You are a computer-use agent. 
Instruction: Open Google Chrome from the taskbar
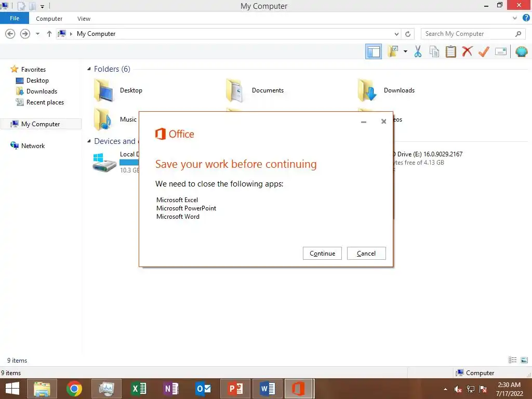pyautogui.click(x=74, y=389)
